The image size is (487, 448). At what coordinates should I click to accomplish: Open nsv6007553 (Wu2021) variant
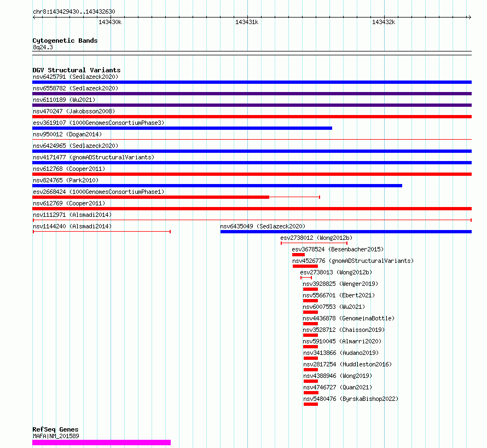coord(334,307)
